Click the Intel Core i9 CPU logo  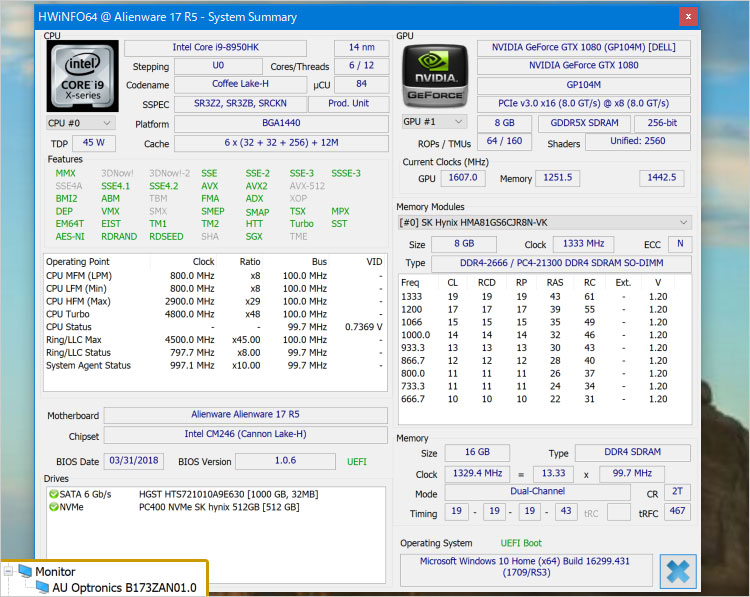(82, 76)
